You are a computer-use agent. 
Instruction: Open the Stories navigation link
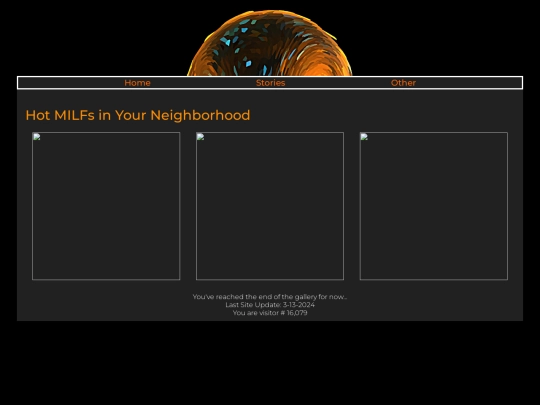(x=270, y=83)
